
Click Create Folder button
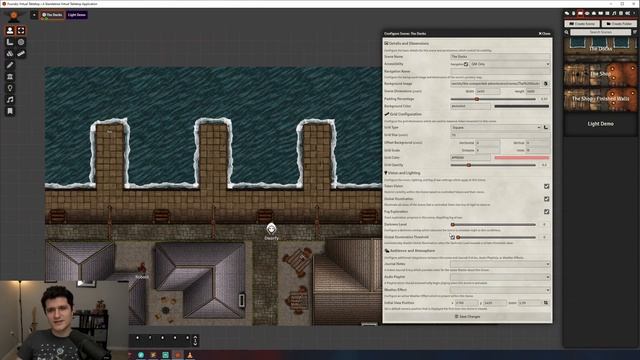click(619, 24)
